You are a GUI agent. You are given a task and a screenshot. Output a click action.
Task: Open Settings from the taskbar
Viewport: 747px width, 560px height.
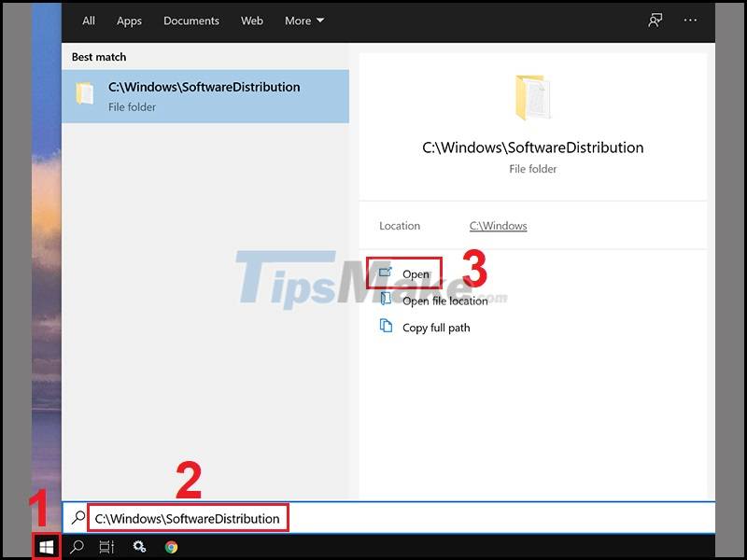[x=139, y=546]
